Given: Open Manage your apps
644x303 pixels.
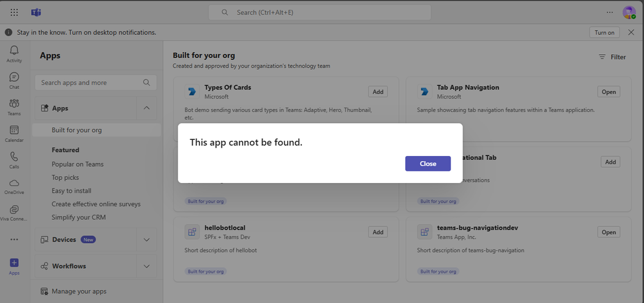Looking at the screenshot, I should [x=79, y=291].
